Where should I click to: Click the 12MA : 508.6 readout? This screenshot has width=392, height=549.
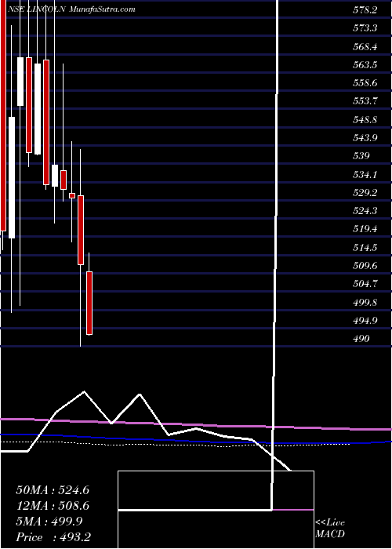coord(53,506)
